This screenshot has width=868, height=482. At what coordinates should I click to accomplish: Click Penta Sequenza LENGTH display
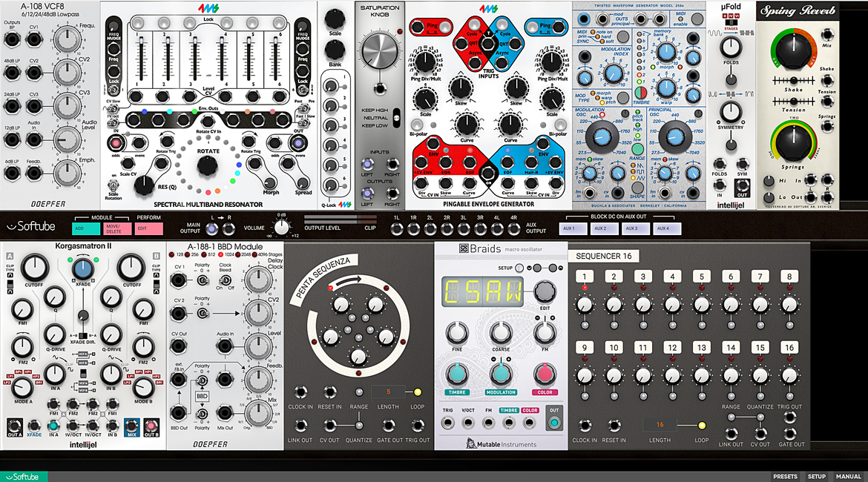tap(388, 392)
